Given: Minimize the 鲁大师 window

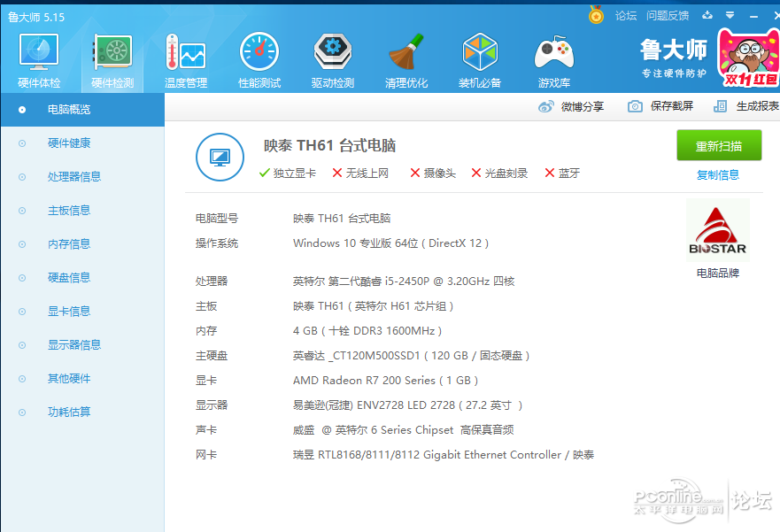Looking at the screenshot, I should (753, 17).
